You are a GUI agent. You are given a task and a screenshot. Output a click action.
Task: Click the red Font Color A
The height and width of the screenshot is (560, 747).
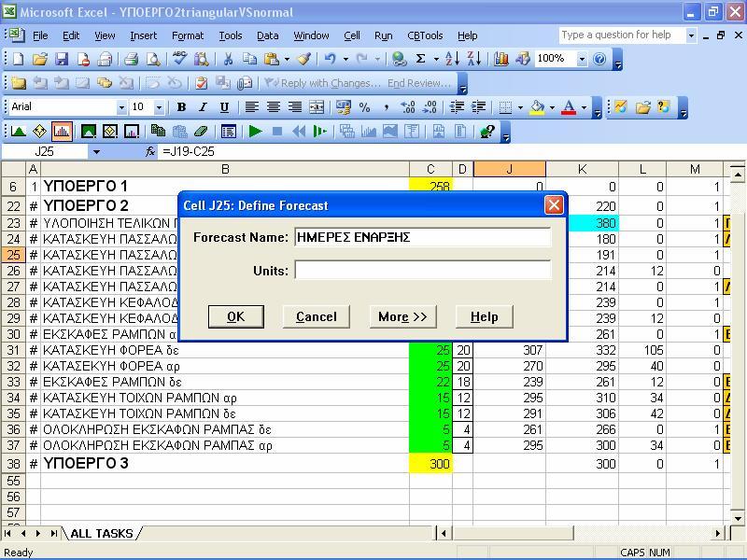coord(569,107)
